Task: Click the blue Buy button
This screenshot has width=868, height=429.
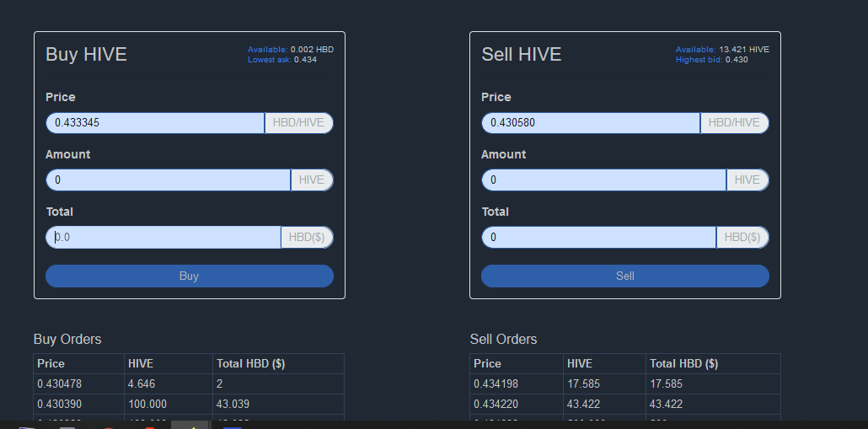Action: [190, 276]
